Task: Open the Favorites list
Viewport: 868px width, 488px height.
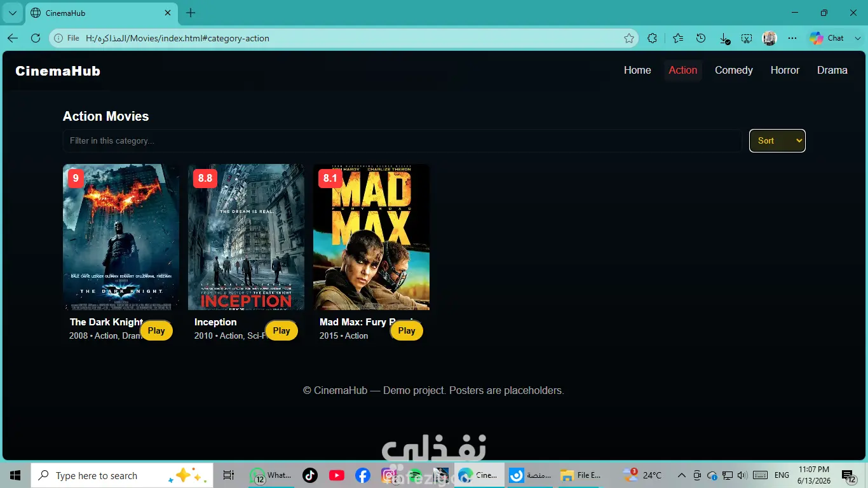Action: (x=678, y=38)
